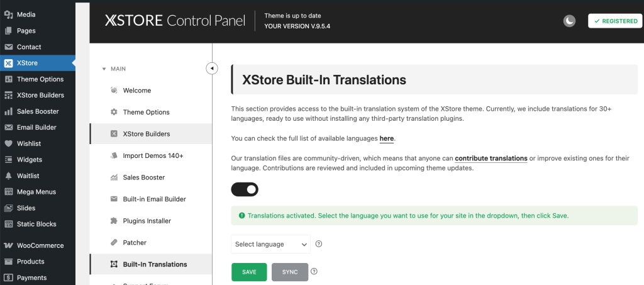Screen dimensions: 644x285
Task: Open Mega Menus in admin sidebar
Action: point(36,192)
